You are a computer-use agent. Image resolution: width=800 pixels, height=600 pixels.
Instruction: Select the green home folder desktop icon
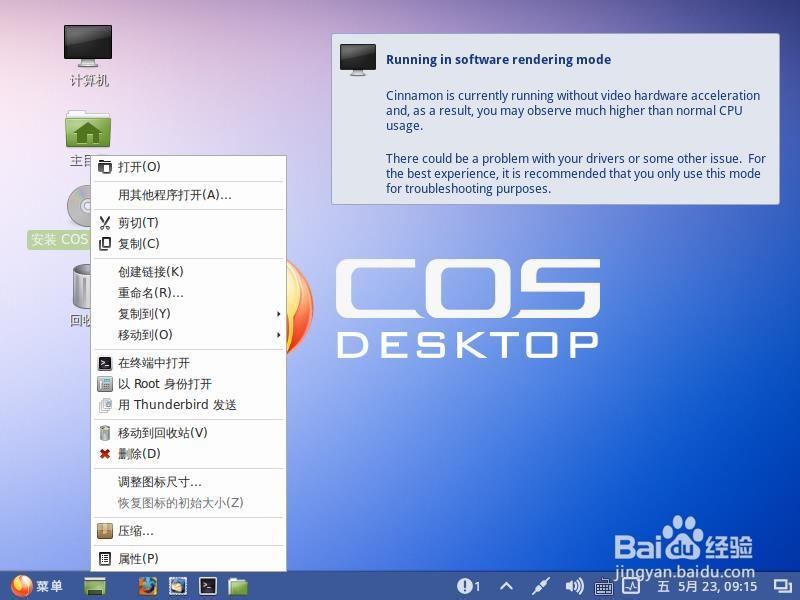click(88, 130)
